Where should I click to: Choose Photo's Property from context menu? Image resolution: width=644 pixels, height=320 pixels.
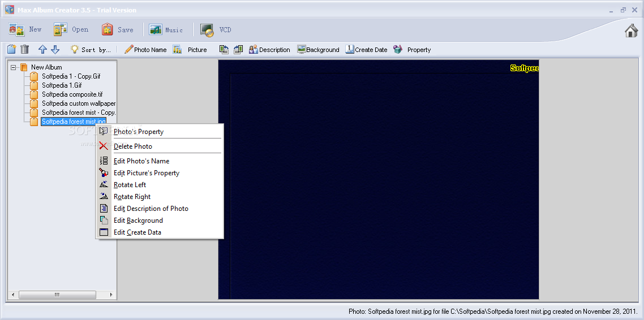pos(160,132)
